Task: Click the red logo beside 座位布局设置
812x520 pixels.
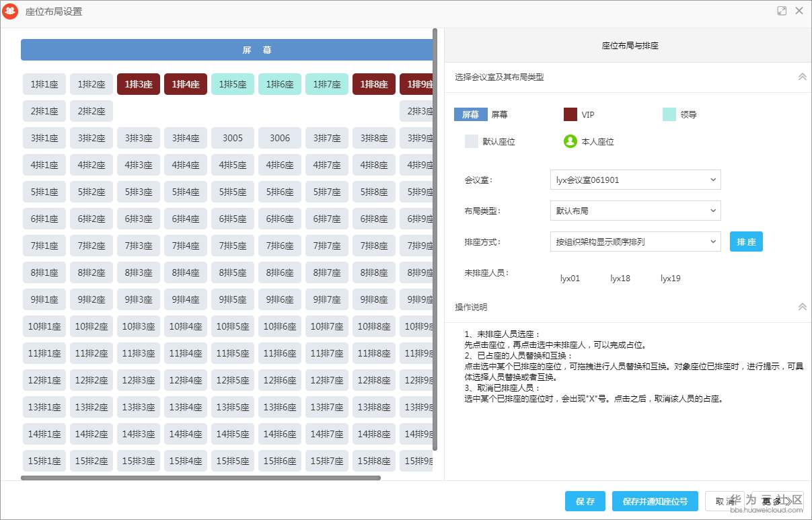Action: pyautogui.click(x=11, y=11)
